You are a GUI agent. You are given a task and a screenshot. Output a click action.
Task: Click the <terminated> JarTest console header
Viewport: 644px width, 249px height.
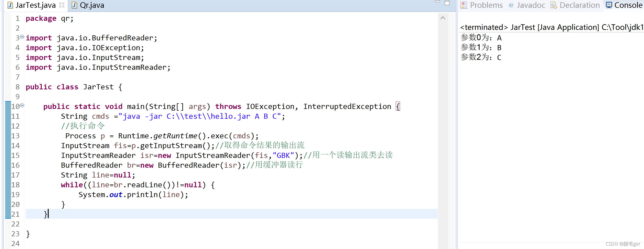click(525, 27)
